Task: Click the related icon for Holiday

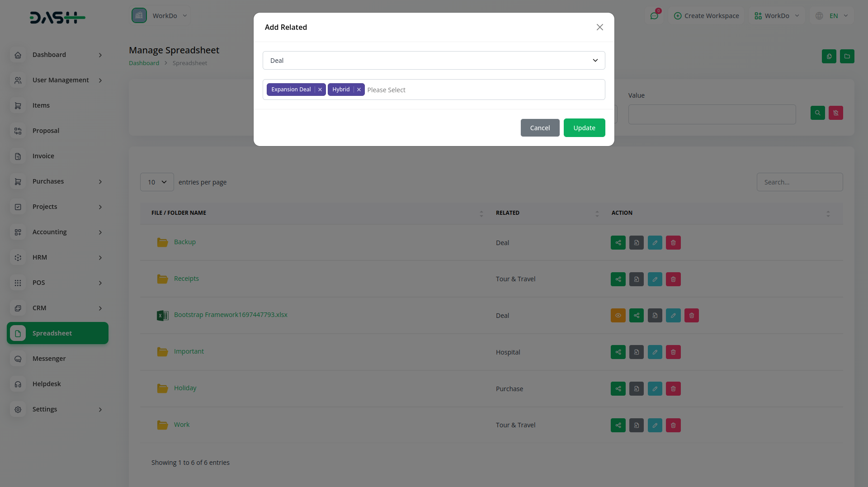Action: [637, 389]
